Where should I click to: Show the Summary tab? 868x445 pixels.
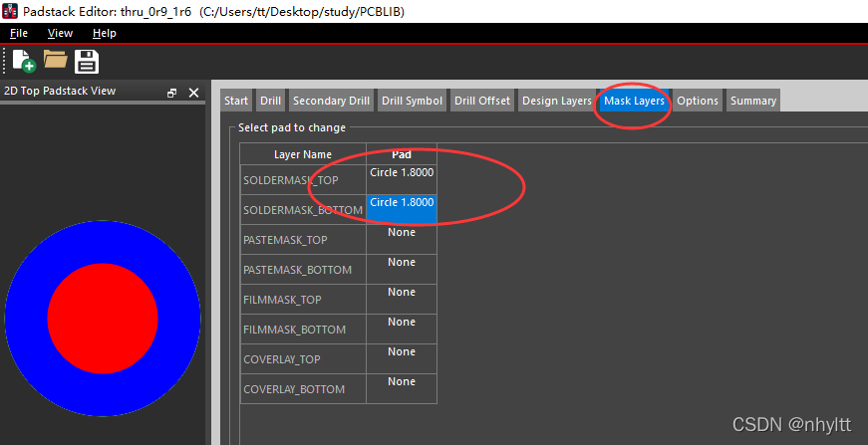[752, 101]
